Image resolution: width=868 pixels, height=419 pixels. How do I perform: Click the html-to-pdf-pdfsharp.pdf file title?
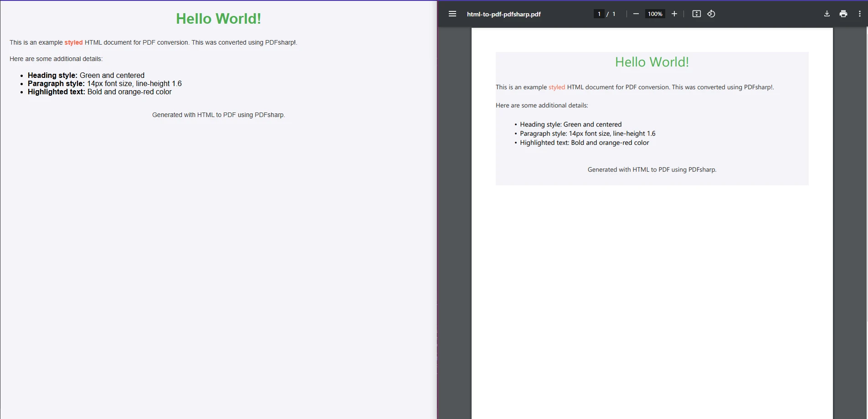click(503, 14)
